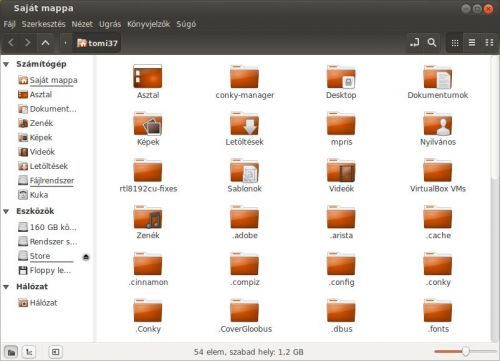Open Kuka trash in sidebar

tap(33, 195)
